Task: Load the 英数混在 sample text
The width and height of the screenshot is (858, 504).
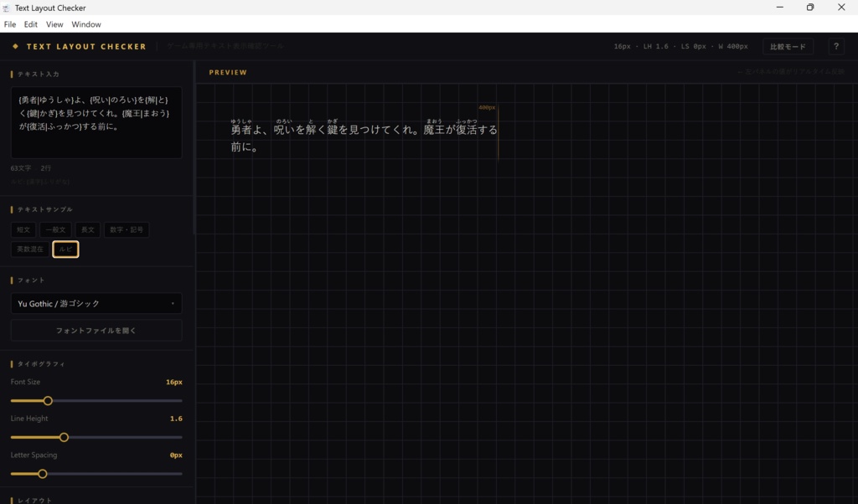Action: pyautogui.click(x=29, y=249)
